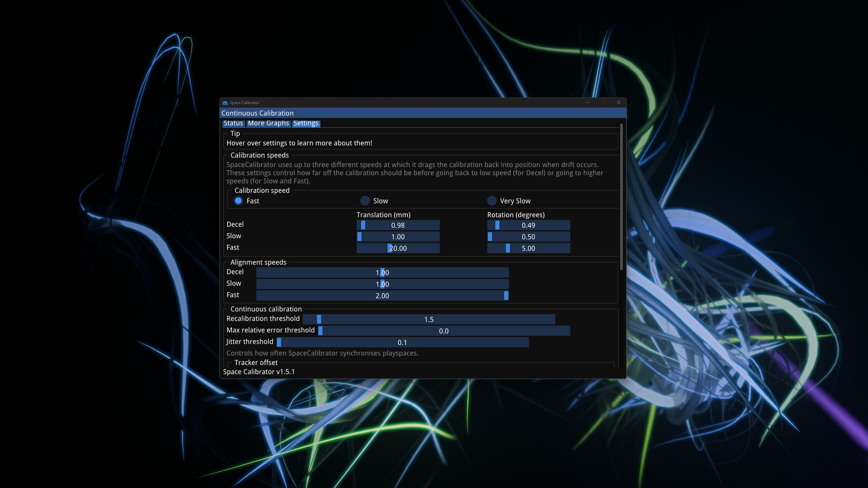Adjust the Decel translation slider
Screen dimensions: 868x488
398,225
